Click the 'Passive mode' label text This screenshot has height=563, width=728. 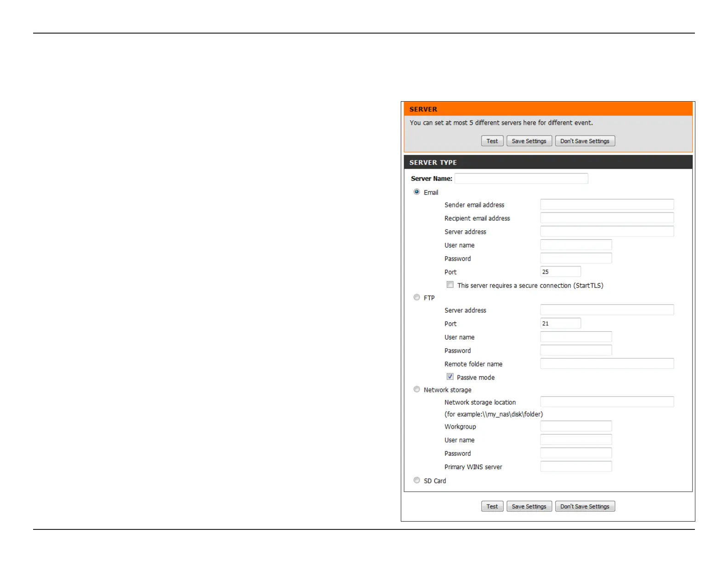(x=476, y=378)
